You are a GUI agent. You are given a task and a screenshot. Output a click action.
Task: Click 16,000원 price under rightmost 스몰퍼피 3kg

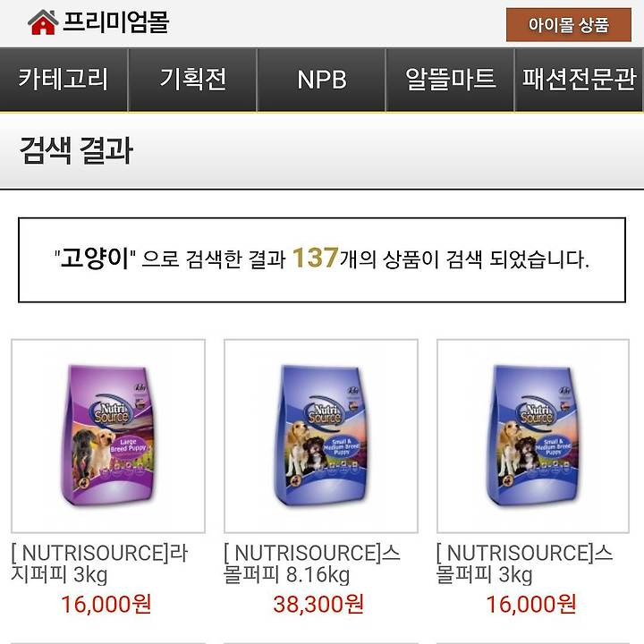coord(530,604)
